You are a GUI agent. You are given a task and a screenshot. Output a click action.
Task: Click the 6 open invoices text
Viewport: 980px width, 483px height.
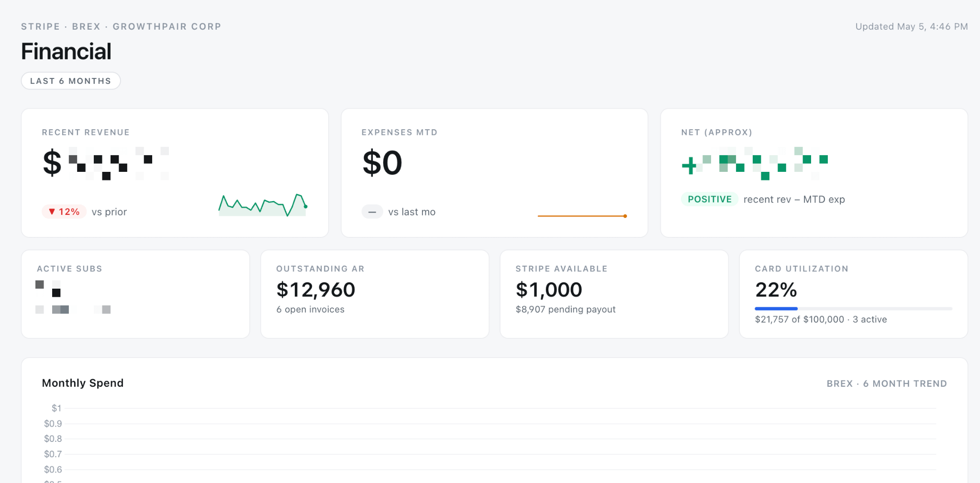click(310, 309)
